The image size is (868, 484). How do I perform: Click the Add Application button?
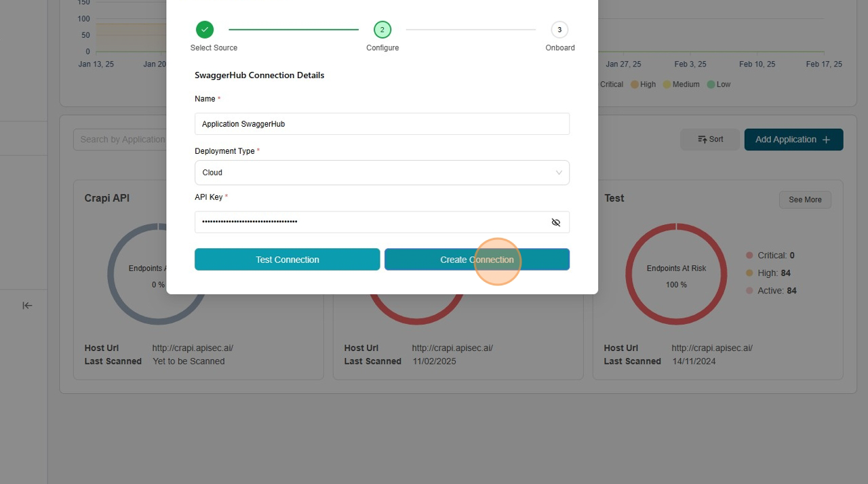(793, 140)
